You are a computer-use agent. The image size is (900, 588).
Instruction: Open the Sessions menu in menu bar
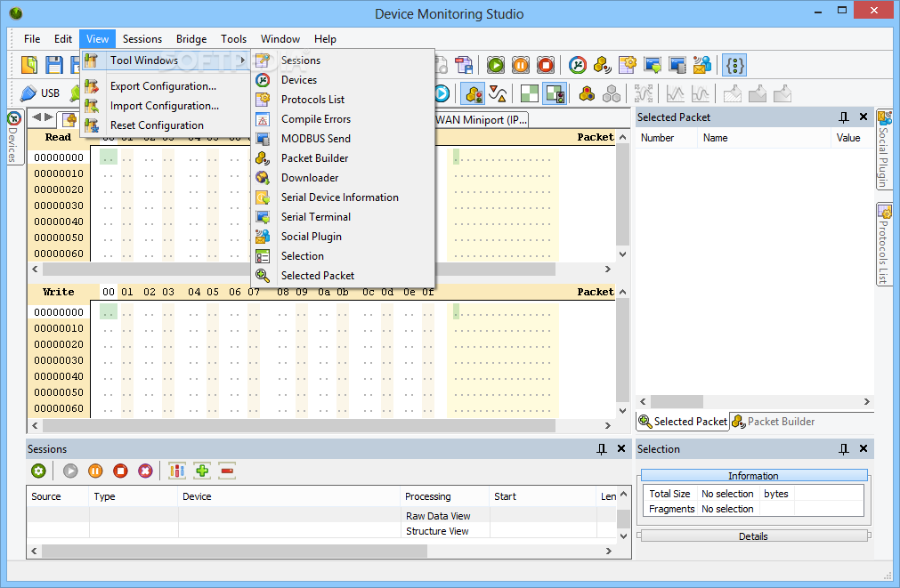[142, 39]
